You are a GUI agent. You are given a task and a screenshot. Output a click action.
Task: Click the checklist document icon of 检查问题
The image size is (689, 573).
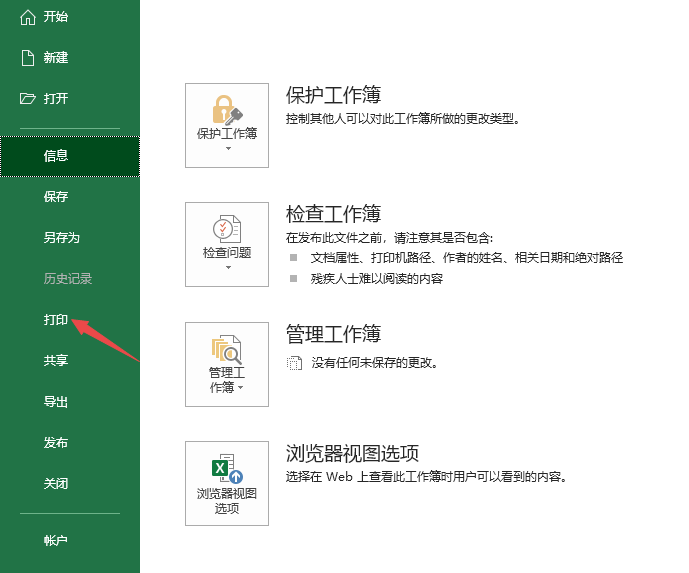(x=227, y=228)
